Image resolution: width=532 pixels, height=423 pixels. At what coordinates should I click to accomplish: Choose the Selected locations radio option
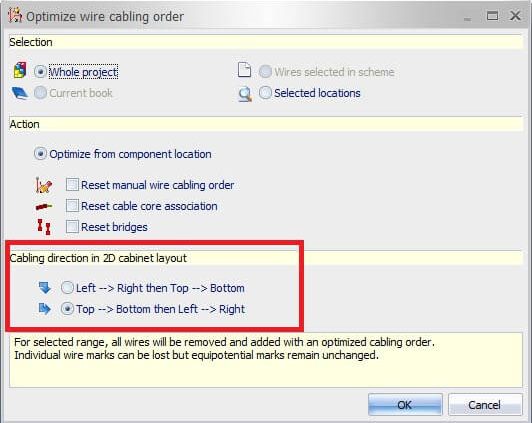tap(265, 92)
